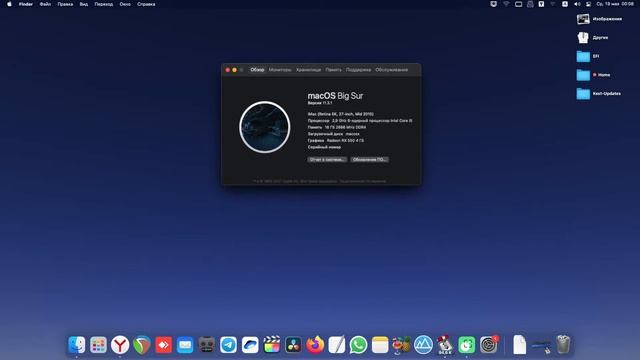
Task: Open the white-blue wave app in dock
Action: pos(250,345)
